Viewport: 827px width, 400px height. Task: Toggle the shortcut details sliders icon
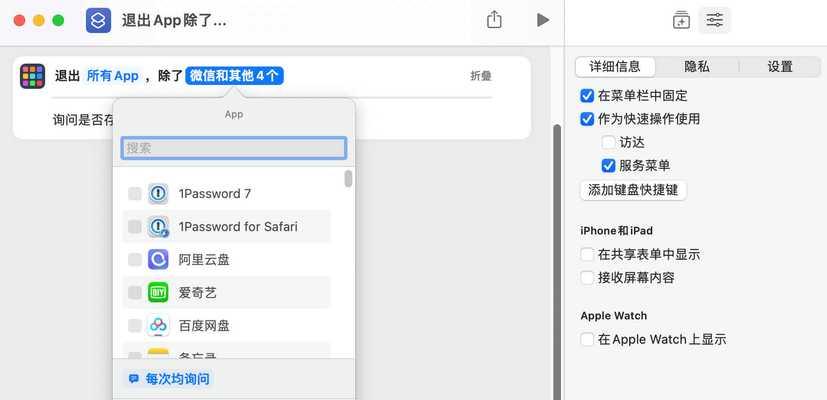(715, 20)
